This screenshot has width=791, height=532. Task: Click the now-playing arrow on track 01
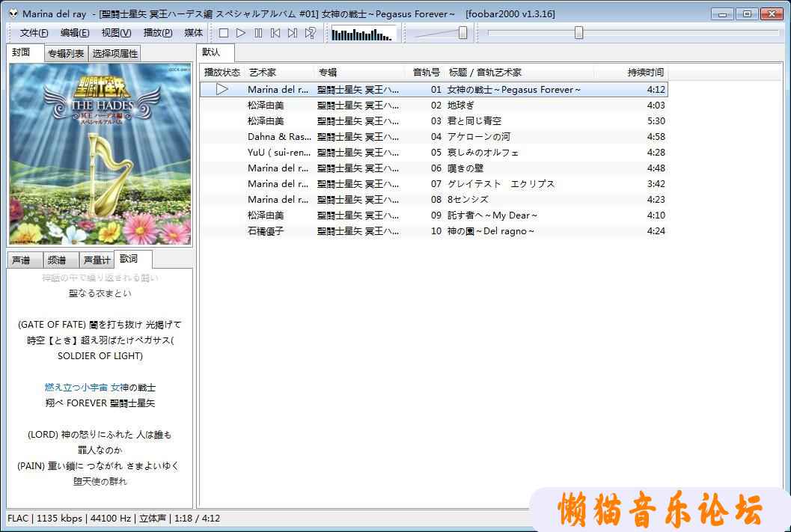coord(222,90)
